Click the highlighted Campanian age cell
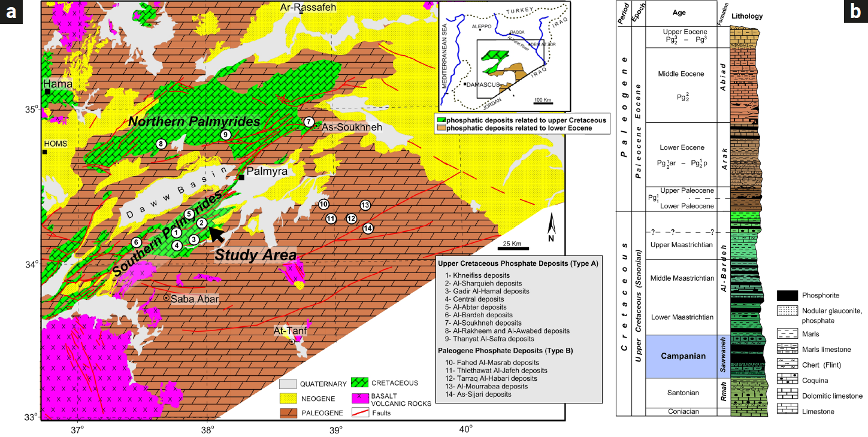Viewport: 868px width, 437px height. pos(680,356)
